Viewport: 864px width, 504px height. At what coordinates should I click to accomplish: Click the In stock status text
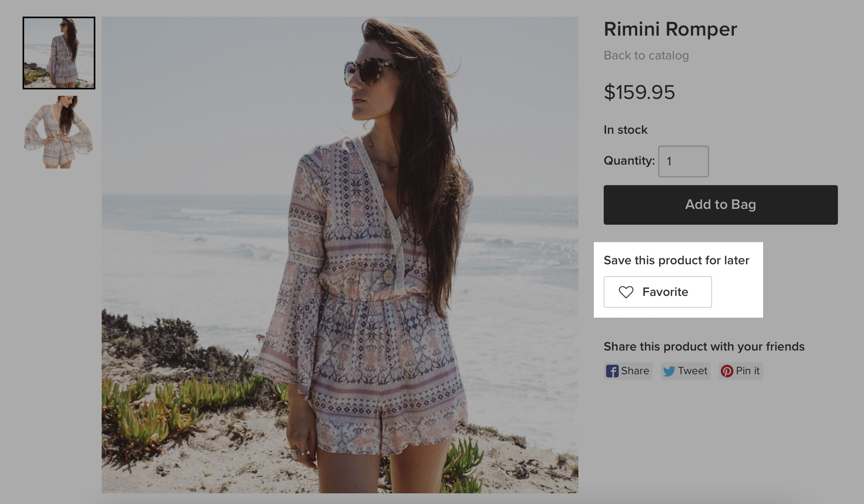625,130
